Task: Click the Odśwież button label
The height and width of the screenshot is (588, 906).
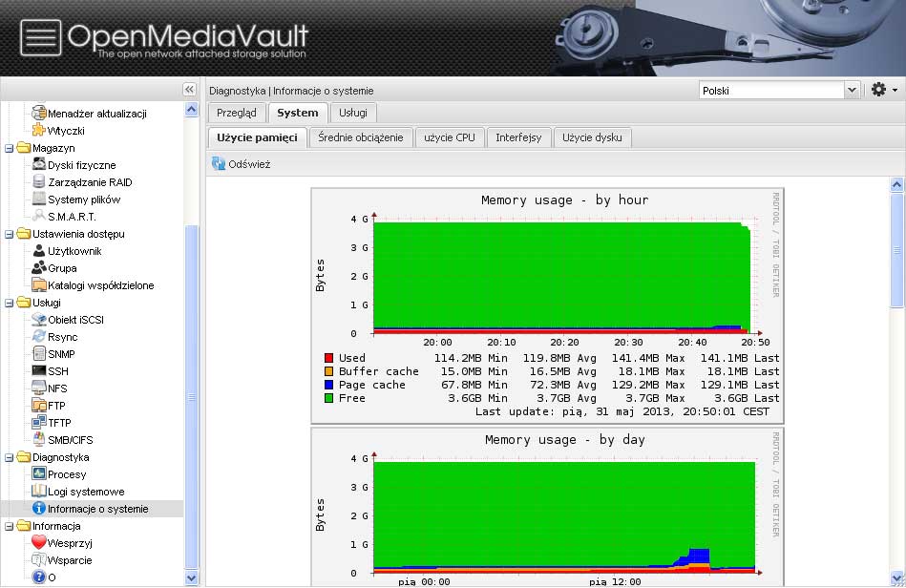Action: (249, 164)
